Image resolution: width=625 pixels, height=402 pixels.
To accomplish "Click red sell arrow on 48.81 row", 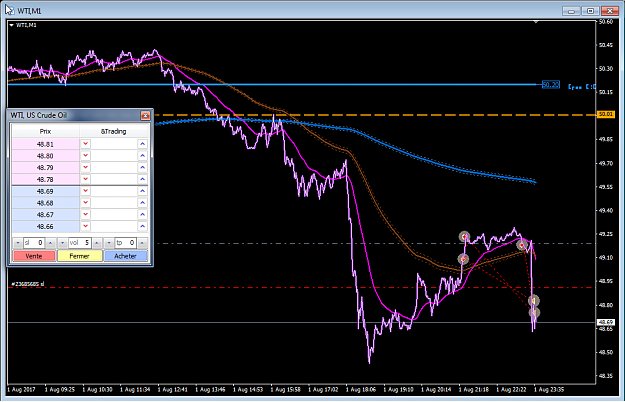I will click(85, 144).
